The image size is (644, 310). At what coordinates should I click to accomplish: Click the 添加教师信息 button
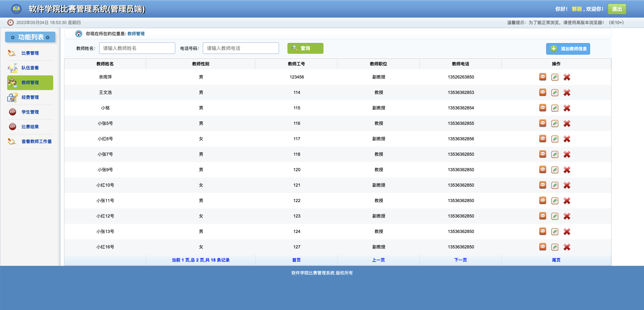point(568,49)
